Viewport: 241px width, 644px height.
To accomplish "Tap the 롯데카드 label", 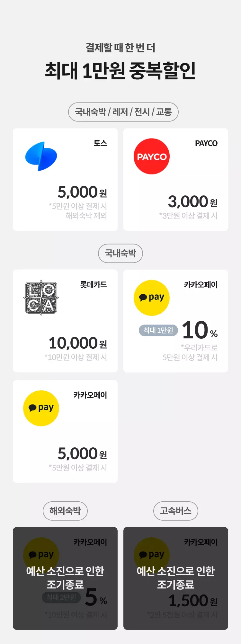I will (94, 285).
